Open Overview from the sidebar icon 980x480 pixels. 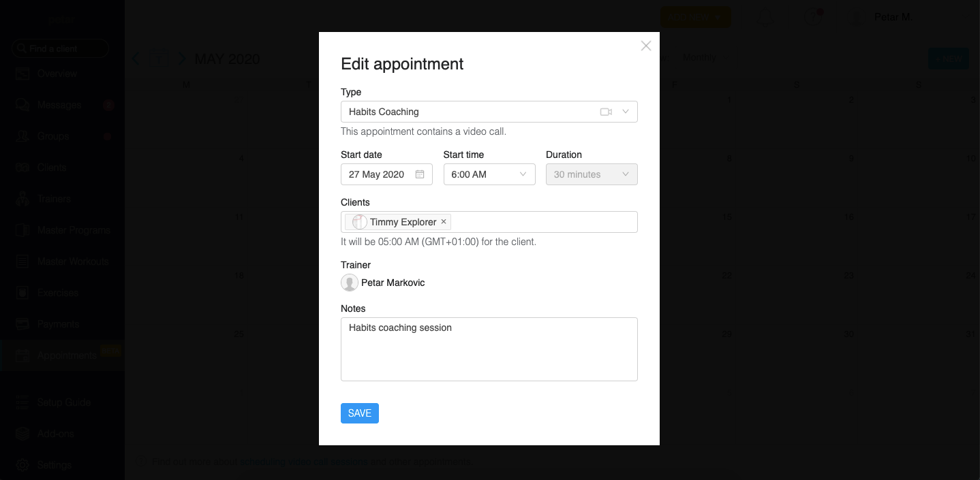[22, 74]
